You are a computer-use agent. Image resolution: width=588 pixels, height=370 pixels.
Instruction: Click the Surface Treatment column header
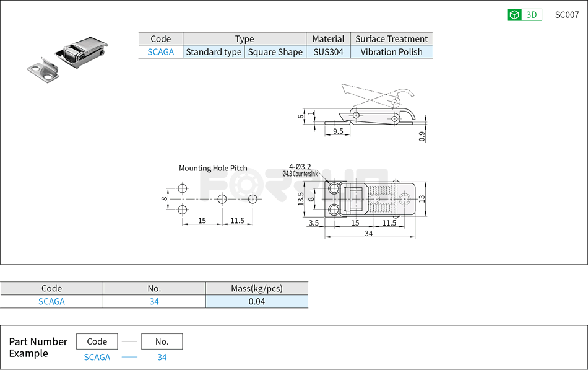click(x=391, y=38)
